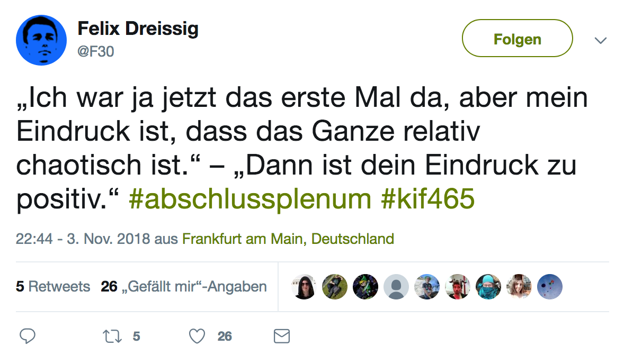The width and height of the screenshot is (624, 364).
Task: Click the Frankfurt am Main, Deutschland location
Action: [x=288, y=239]
